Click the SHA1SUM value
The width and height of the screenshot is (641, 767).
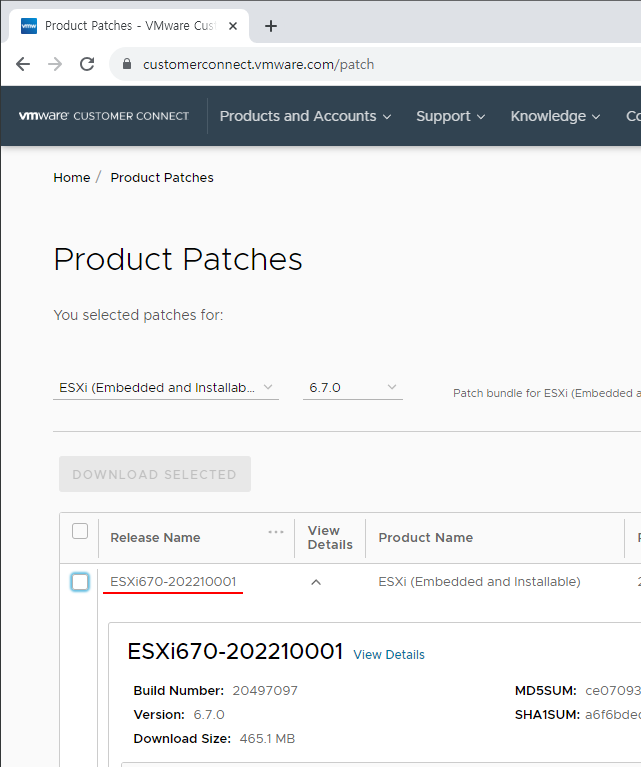coord(613,715)
